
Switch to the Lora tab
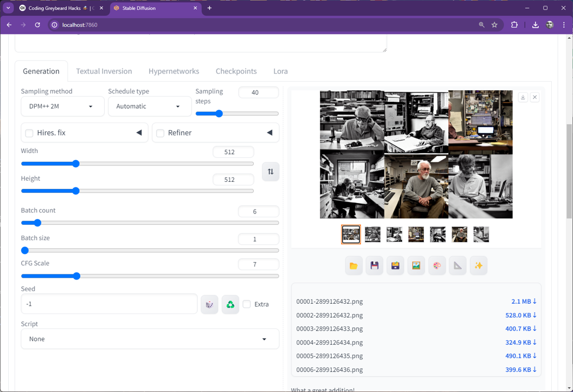[281, 71]
